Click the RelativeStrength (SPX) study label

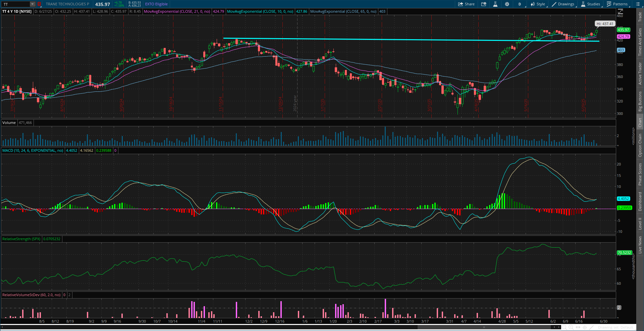(21, 239)
